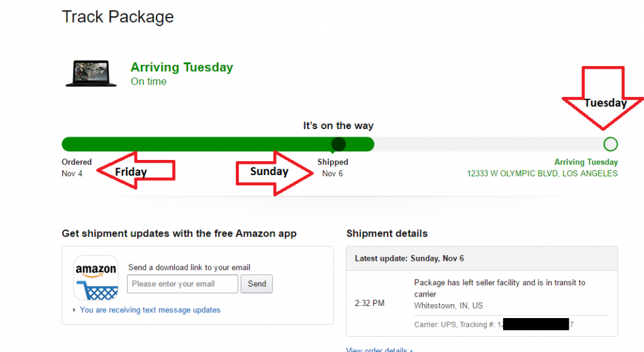Select the 'Ordered Nov 4' status label
This screenshot has width=644, height=352.
76,167
